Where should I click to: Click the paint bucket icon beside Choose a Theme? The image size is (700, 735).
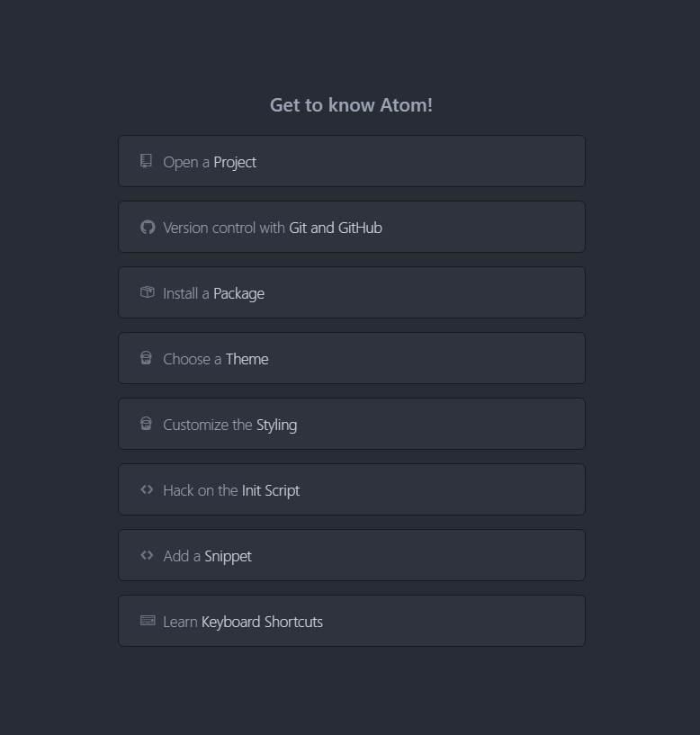(147, 358)
